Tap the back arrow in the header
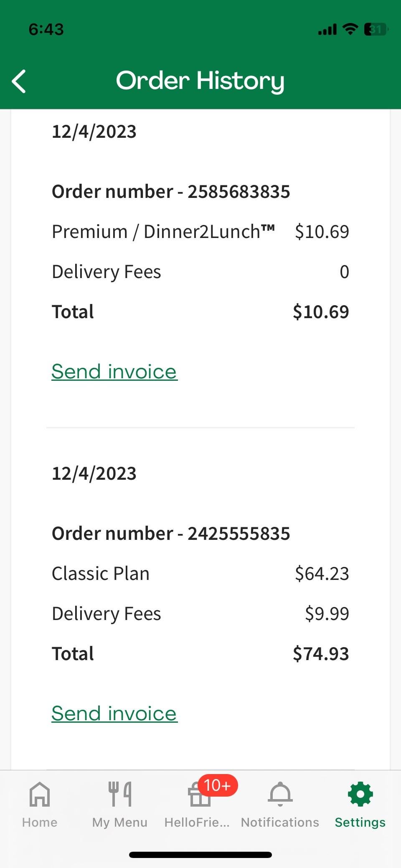The width and height of the screenshot is (401, 868). [19, 81]
